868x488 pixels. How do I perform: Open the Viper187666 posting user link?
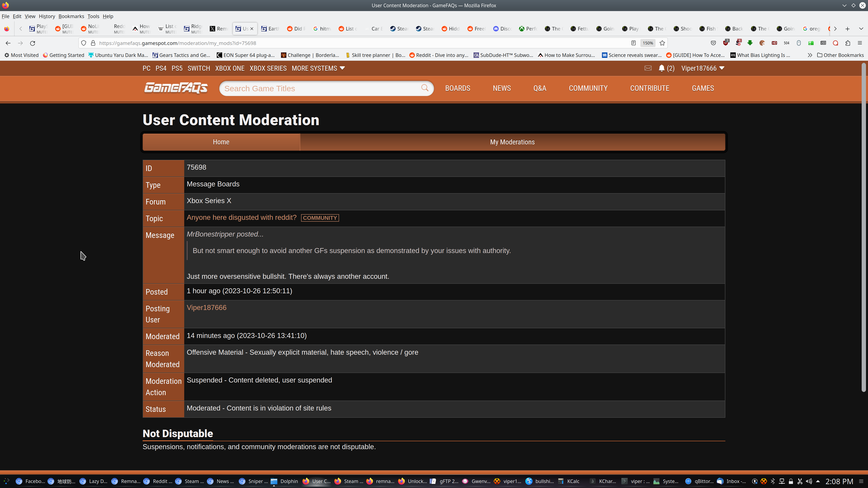(x=206, y=307)
